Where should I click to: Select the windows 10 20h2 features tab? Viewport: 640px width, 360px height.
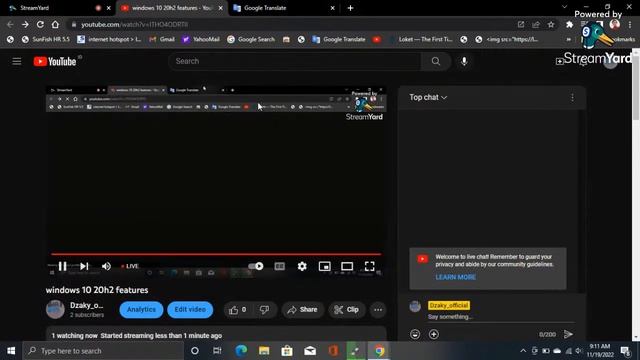coord(171,8)
